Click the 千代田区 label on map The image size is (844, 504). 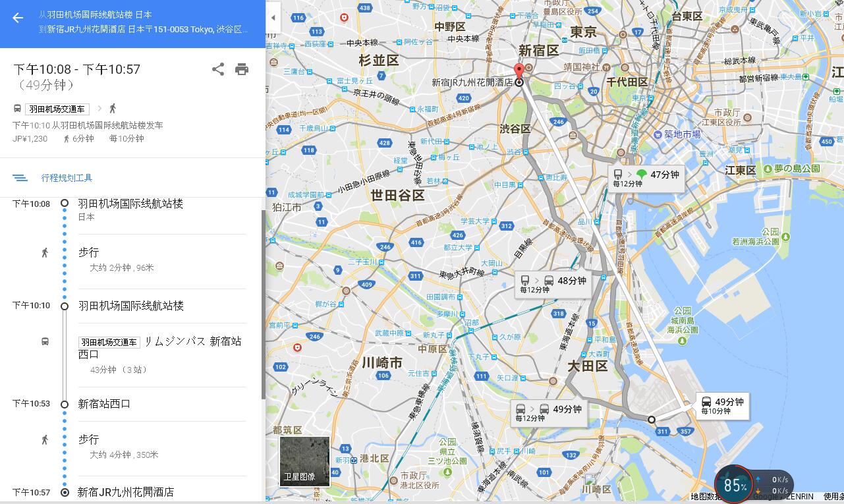point(627,82)
